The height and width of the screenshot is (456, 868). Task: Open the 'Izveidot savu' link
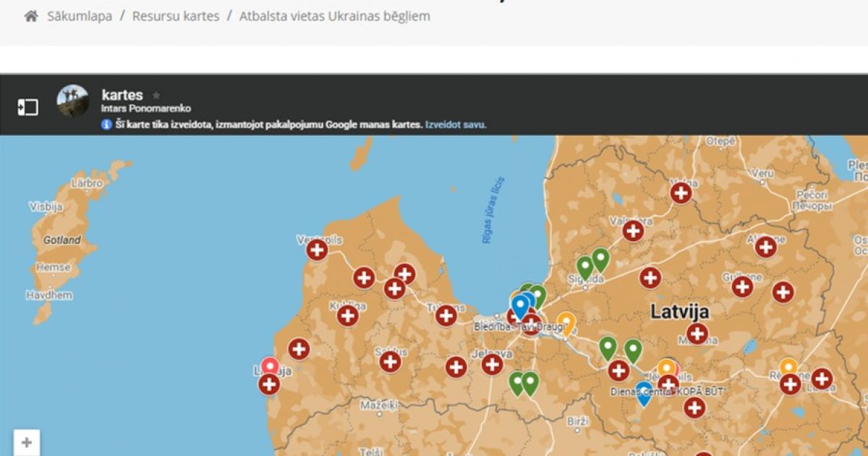click(455, 124)
